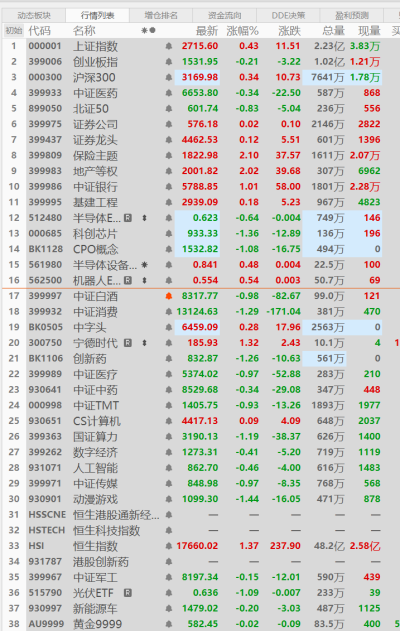Click the R badge next to 宁德时代

point(128,343)
